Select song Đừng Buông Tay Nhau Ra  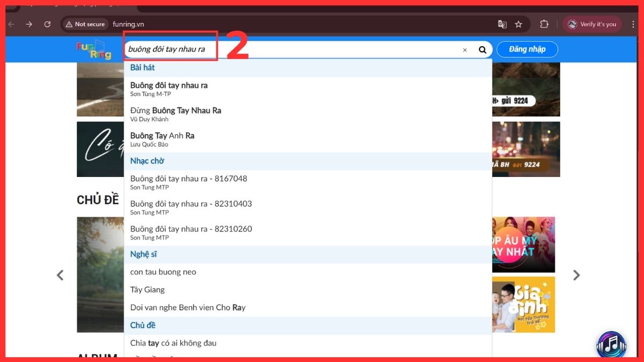[308, 114]
